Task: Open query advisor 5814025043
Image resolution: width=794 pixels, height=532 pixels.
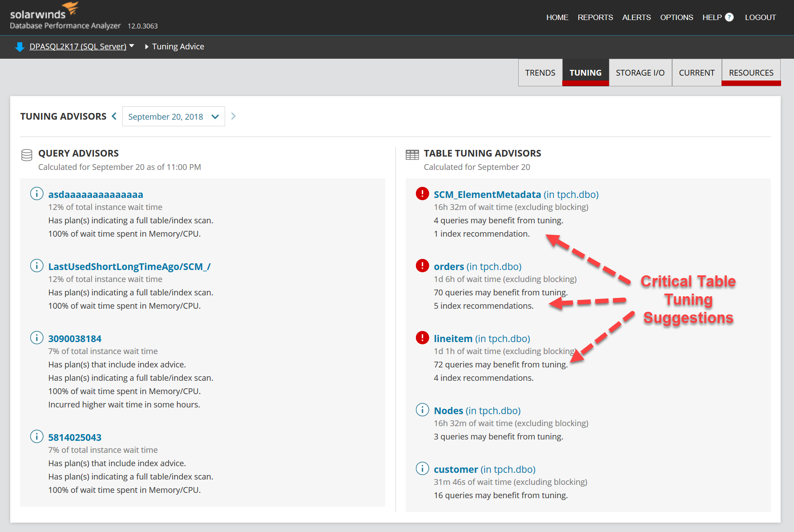Action: click(x=75, y=437)
